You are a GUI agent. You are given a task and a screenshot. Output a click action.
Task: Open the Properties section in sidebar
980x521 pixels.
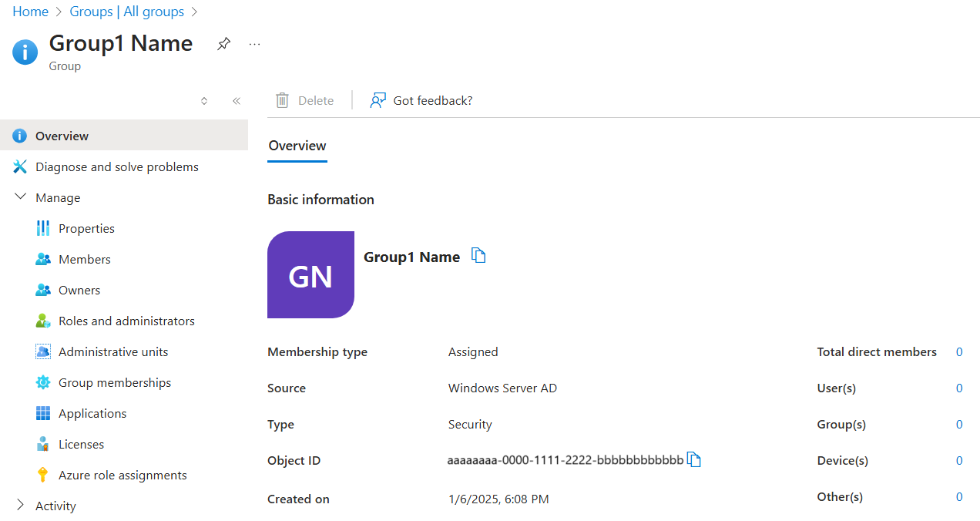click(85, 227)
